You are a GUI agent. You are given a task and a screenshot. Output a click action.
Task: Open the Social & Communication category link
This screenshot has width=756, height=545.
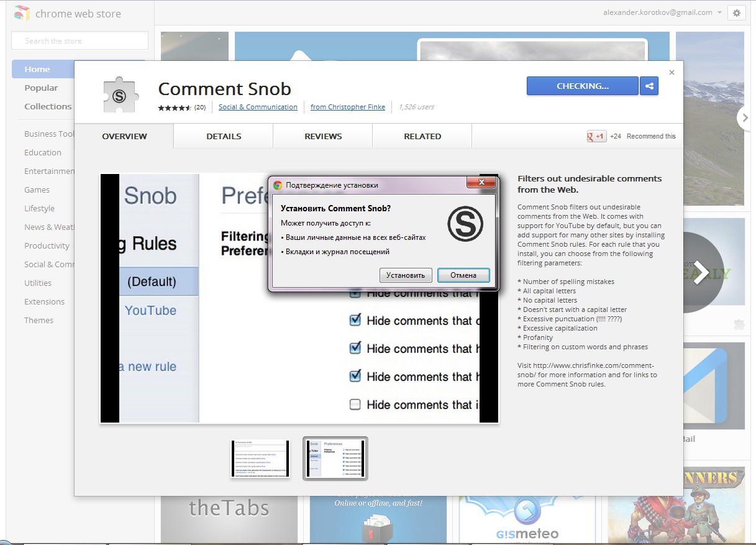click(258, 107)
